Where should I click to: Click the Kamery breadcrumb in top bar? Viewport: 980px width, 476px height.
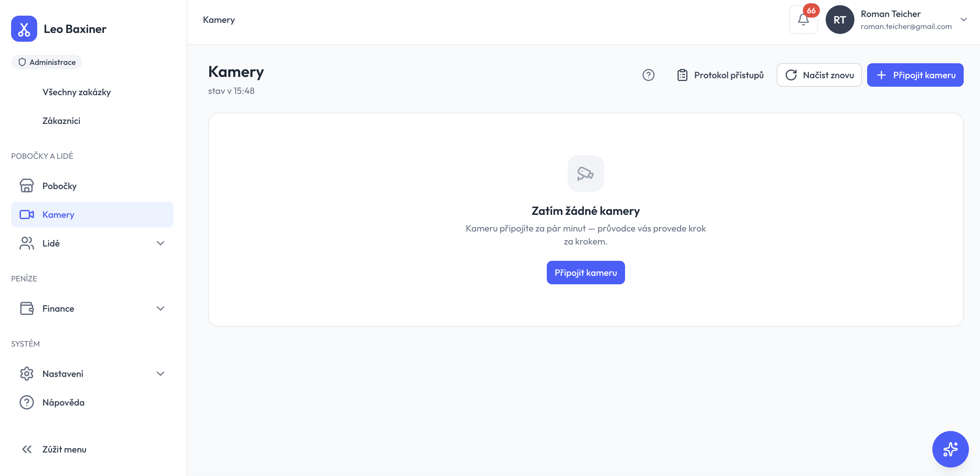(219, 20)
